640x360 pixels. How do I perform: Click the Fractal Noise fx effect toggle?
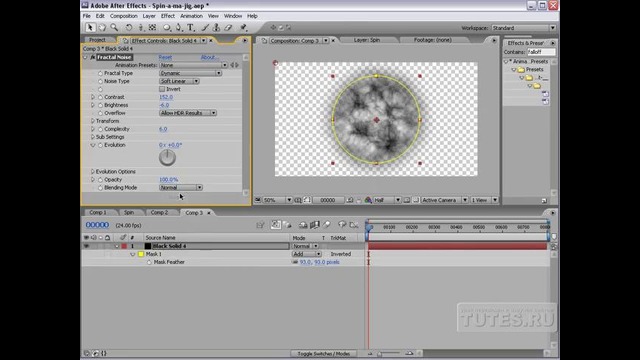click(93, 57)
